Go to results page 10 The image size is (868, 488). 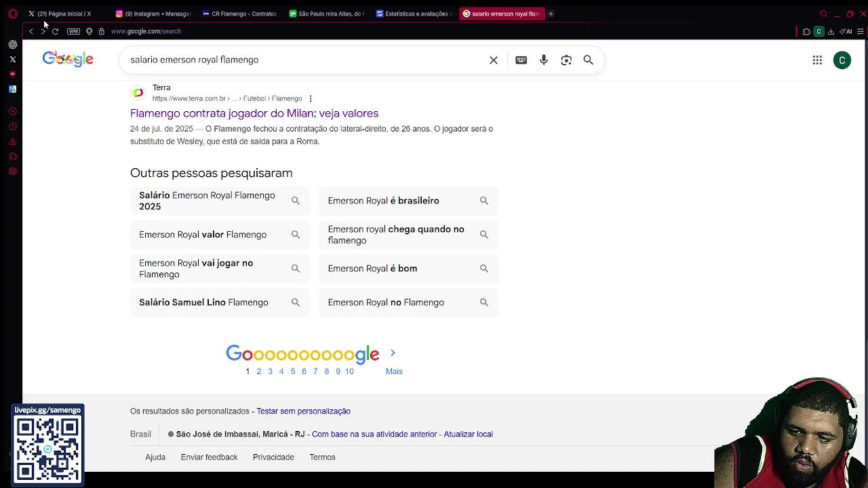[x=349, y=371]
